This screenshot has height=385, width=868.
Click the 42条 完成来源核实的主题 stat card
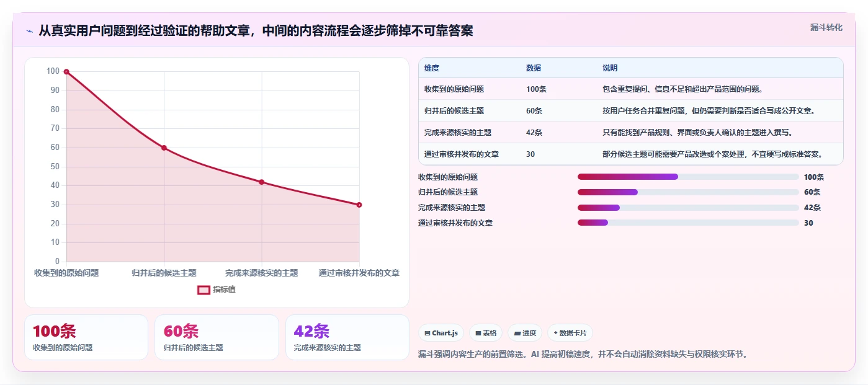pos(347,337)
